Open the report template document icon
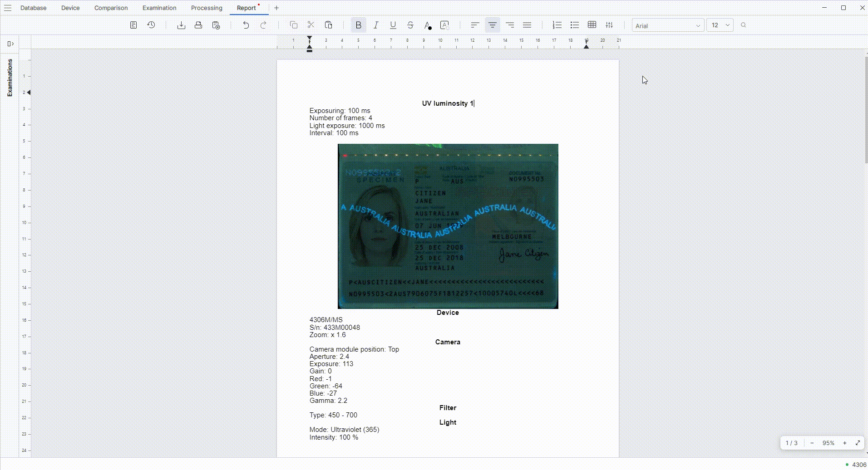Screen dimensions: 868x470 (133, 25)
